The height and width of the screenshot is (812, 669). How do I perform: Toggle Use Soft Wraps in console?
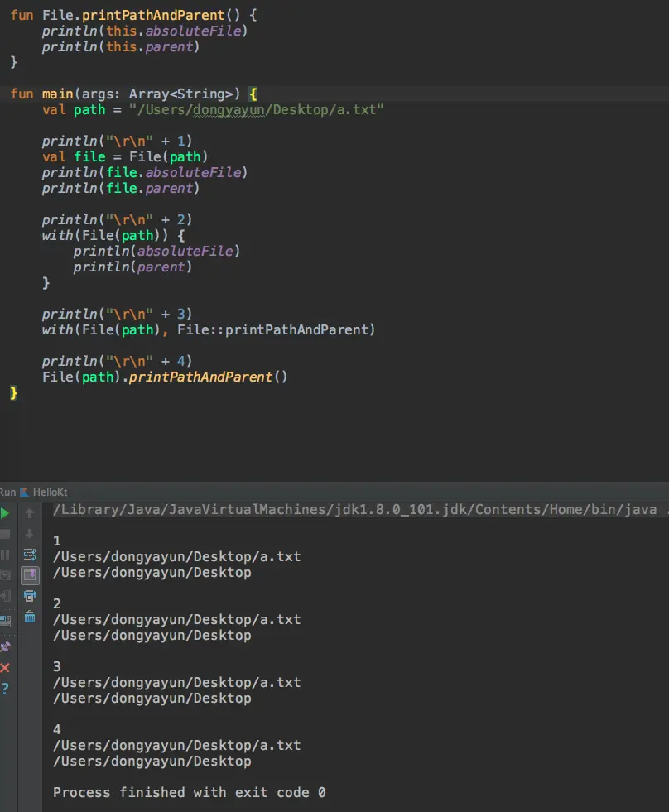tap(30, 555)
